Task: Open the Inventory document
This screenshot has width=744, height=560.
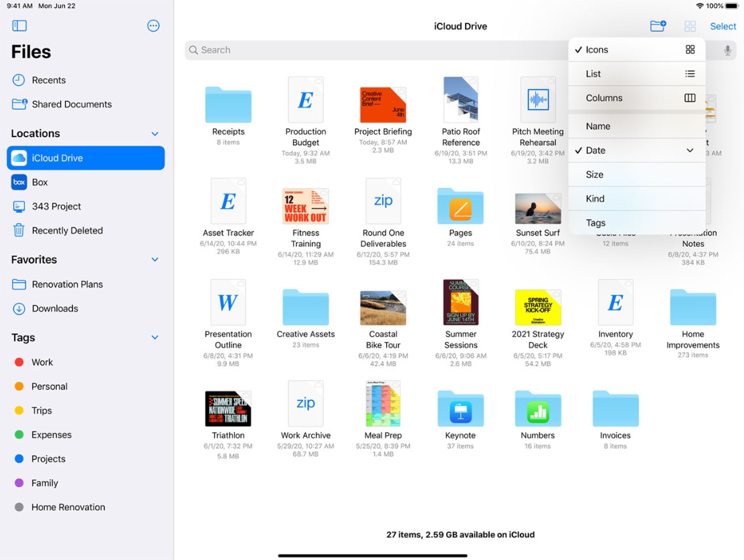Action: [615, 302]
